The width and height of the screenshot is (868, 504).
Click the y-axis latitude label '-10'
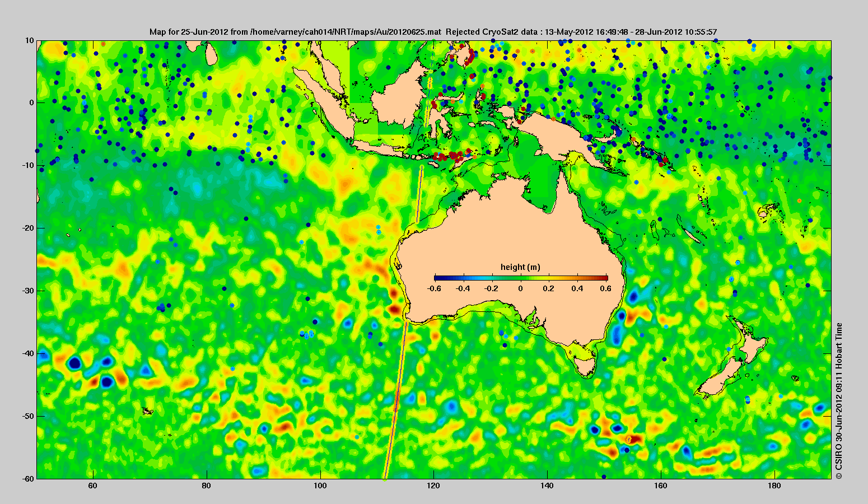[28, 165]
